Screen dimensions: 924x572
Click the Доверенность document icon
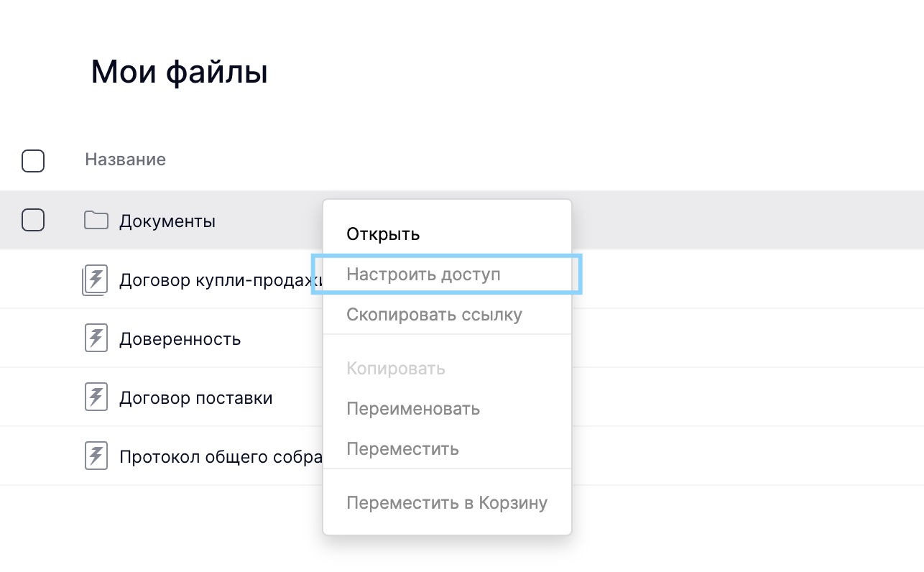click(96, 338)
